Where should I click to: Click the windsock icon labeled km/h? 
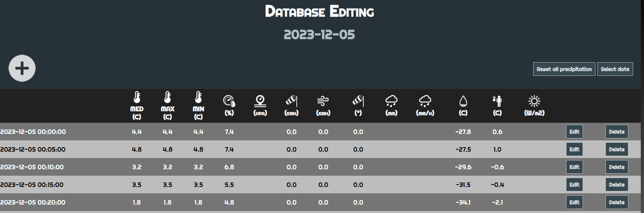pyautogui.click(x=291, y=101)
